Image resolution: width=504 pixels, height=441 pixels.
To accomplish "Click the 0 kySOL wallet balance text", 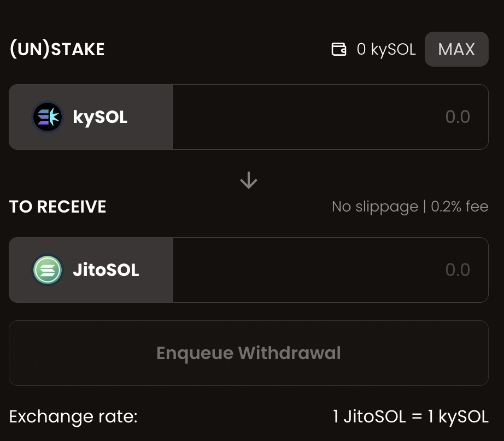I will (386, 50).
